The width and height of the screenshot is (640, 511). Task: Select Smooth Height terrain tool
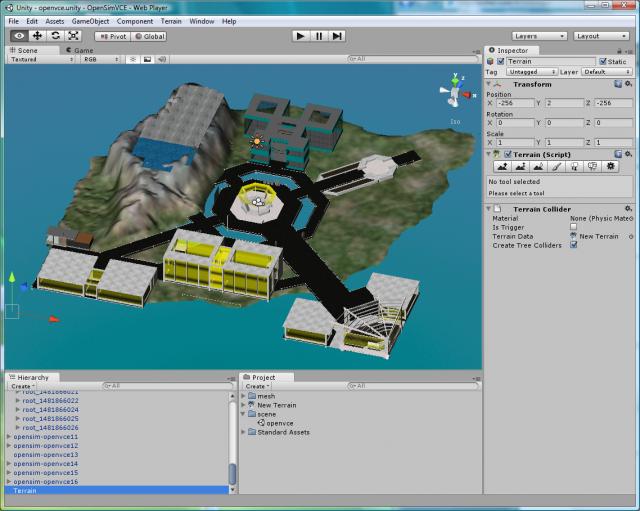[538, 167]
